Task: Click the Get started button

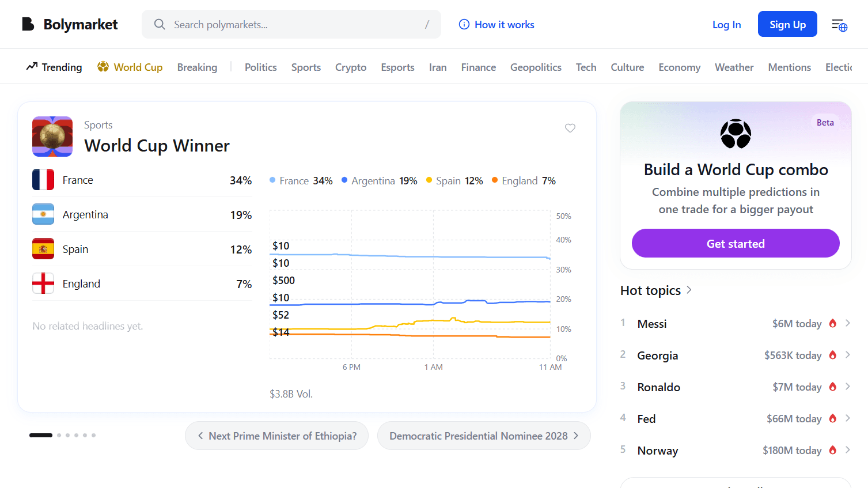Action: pos(736,243)
